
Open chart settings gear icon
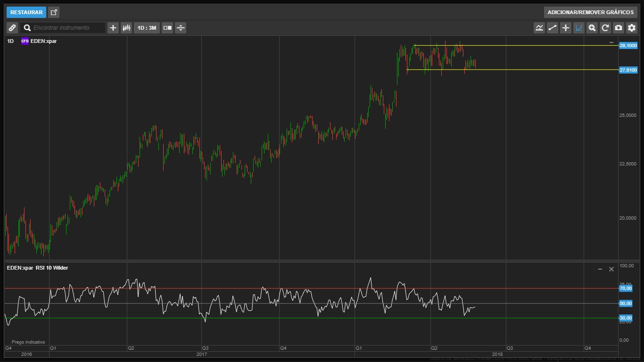pos(632,28)
